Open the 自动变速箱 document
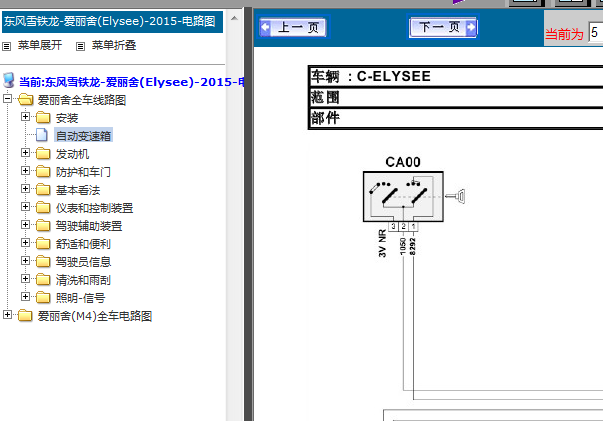This screenshot has width=603, height=421. (83, 135)
